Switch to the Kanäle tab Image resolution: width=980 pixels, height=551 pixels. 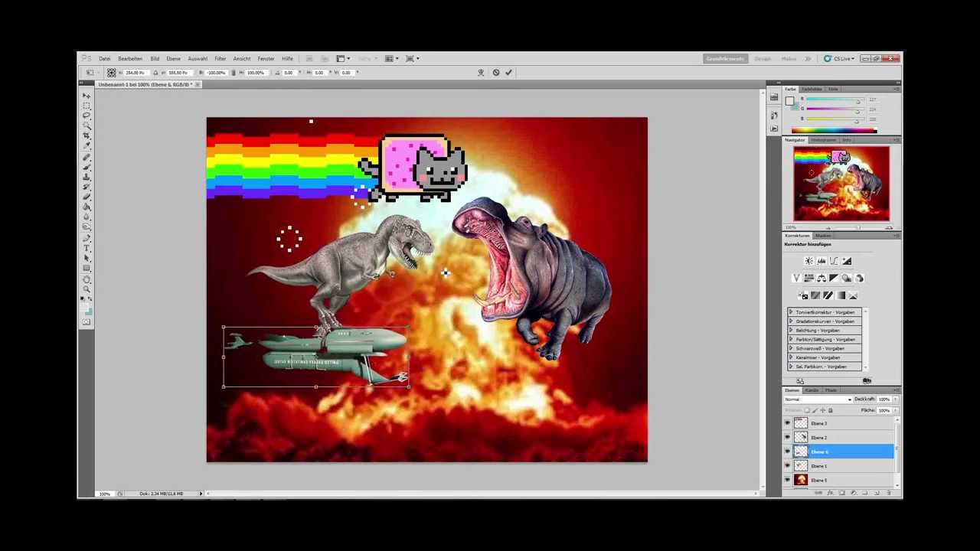[812, 390]
